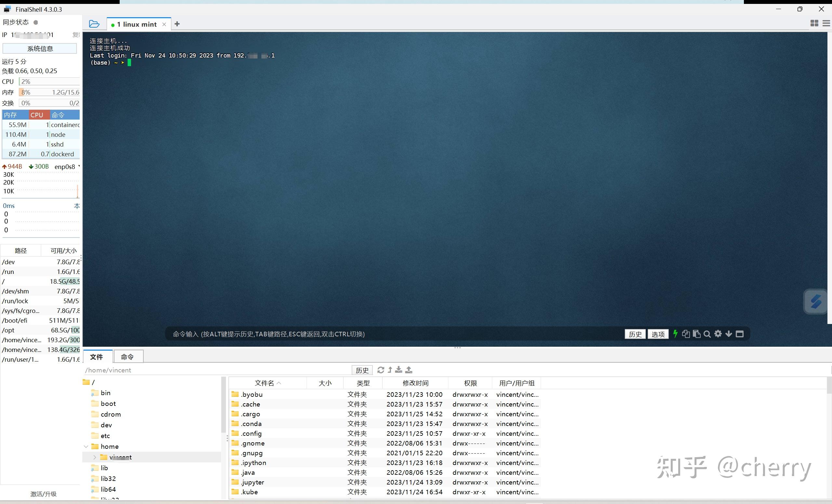832x504 pixels.
Task: Open terminal settings via the gear icon
Action: (x=718, y=334)
